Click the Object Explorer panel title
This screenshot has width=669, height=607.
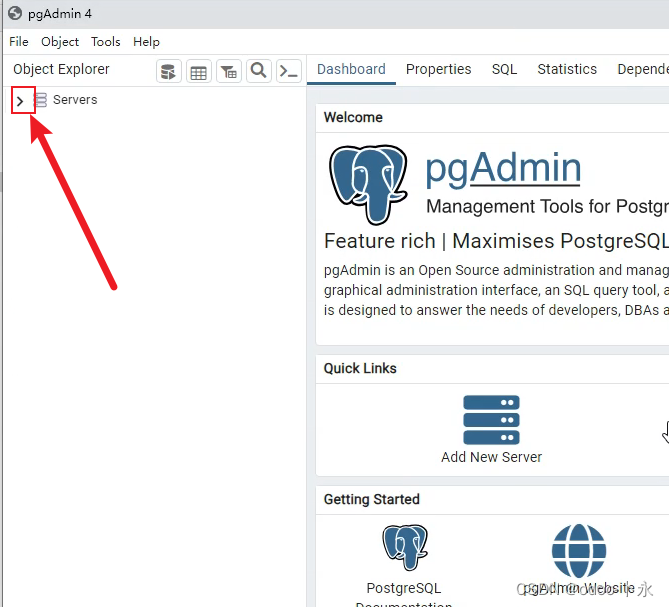pos(61,69)
